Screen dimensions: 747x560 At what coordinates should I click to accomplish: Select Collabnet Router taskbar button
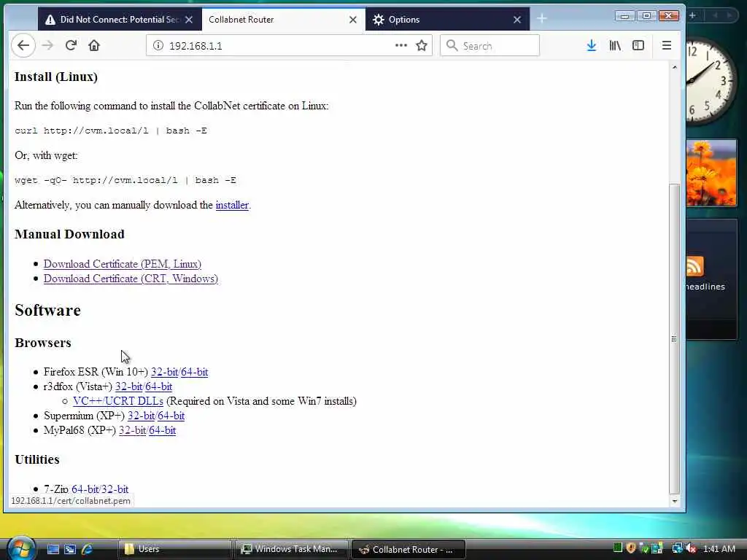pos(409,549)
